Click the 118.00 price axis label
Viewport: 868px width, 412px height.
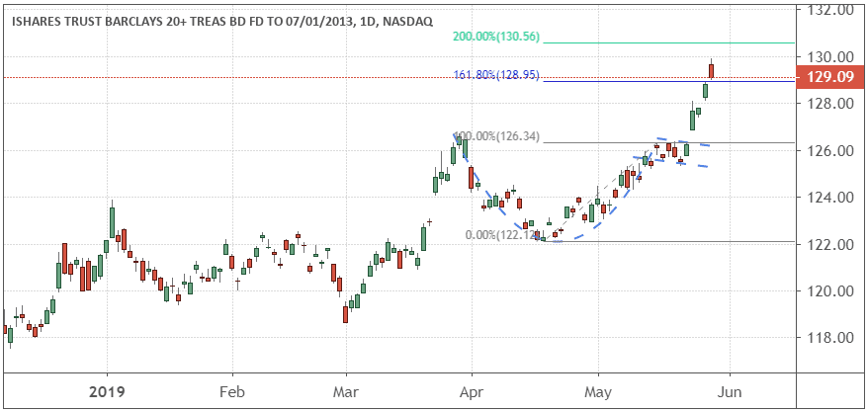[828, 338]
